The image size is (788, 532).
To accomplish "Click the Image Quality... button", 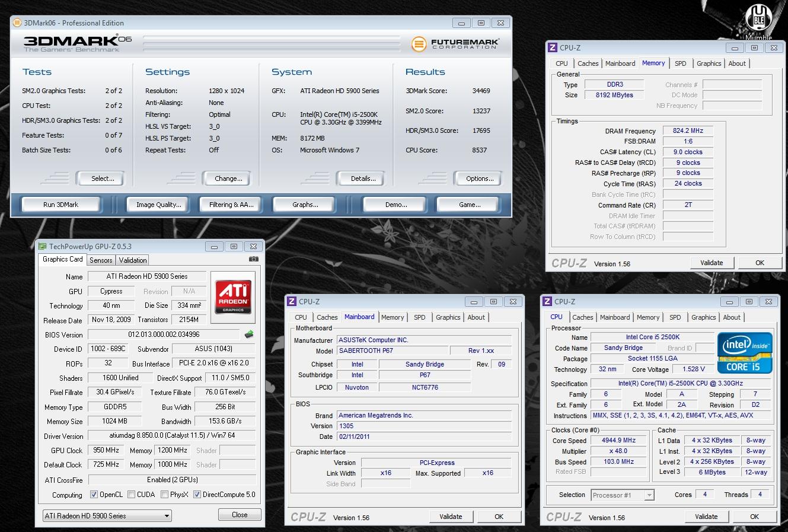I will pos(158,205).
